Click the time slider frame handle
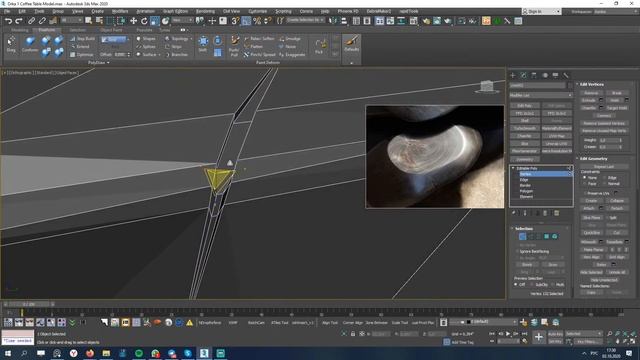Screen dimensions: 640x360 [29, 304]
